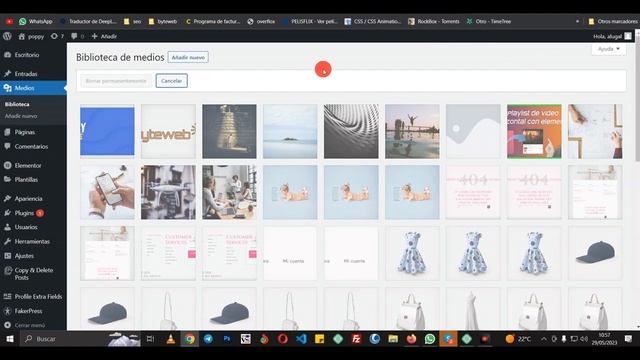Open the Otros marcadores folder
Image resolution: width=640 pixels, height=360 pixels.
click(x=613, y=22)
